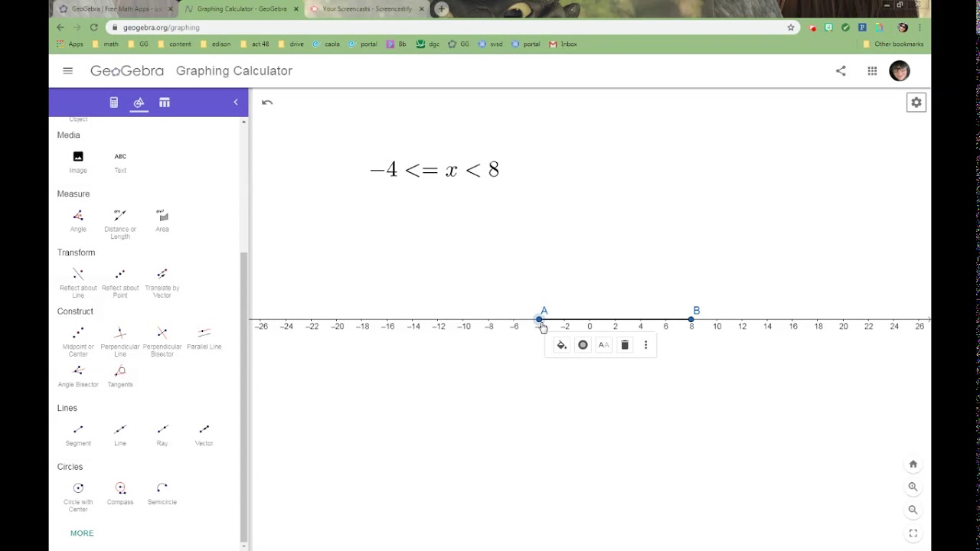Viewport: 980px width, 551px height.
Task: Select the Segment tool
Action: (78, 435)
